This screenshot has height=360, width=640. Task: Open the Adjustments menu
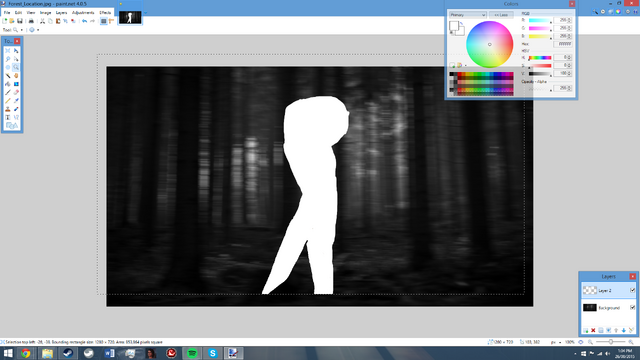[83, 13]
